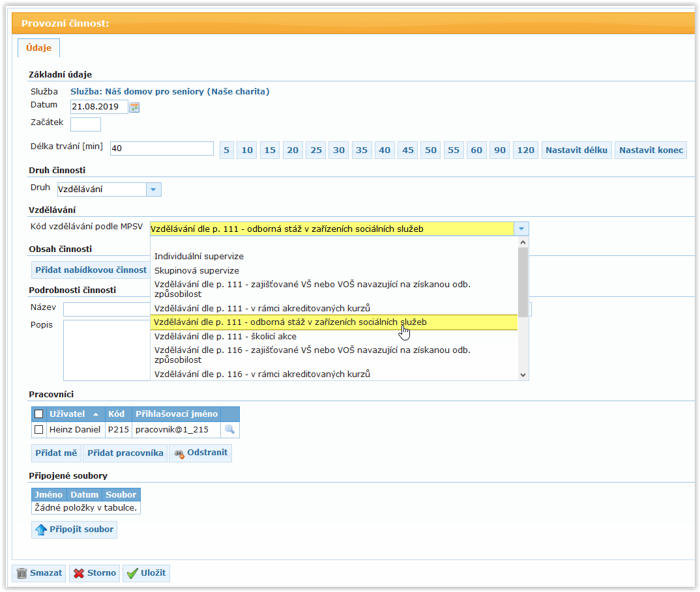Click into the Datum input field

(x=99, y=107)
